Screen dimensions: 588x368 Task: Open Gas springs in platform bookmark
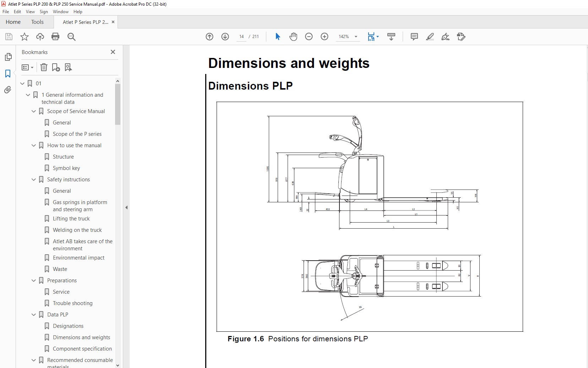80,206
